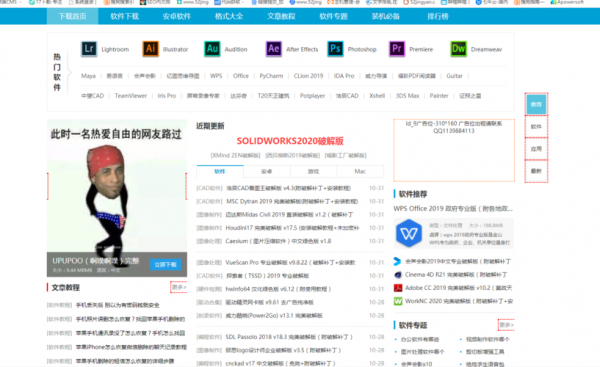Image resolution: width=600 pixels, height=367 pixels.
Task: Click the PyCharm hot software link
Action: pos(271,76)
